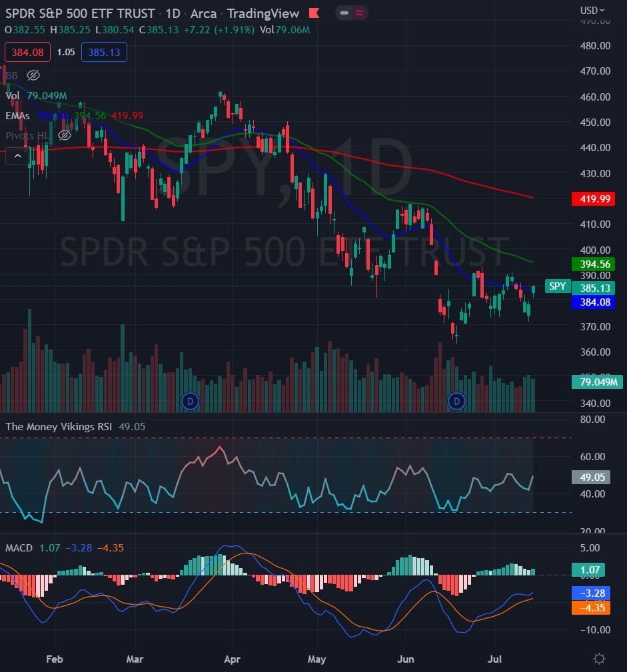Click the TradingView label in the title
This screenshot has height=672, width=627.
[x=263, y=14]
